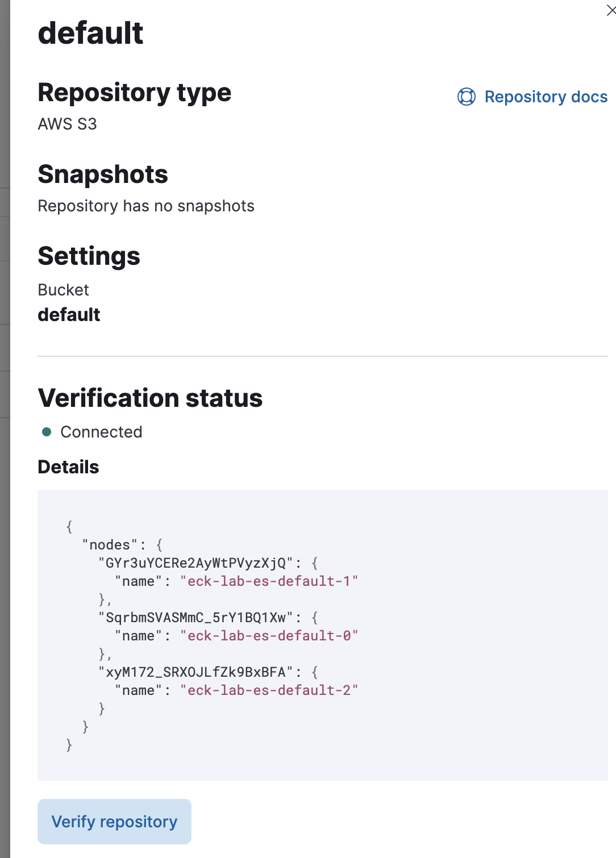Click the "eck-lab-es-default-0" node name value
Image resolution: width=616 pixels, height=858 pixels.
[269, 636]
